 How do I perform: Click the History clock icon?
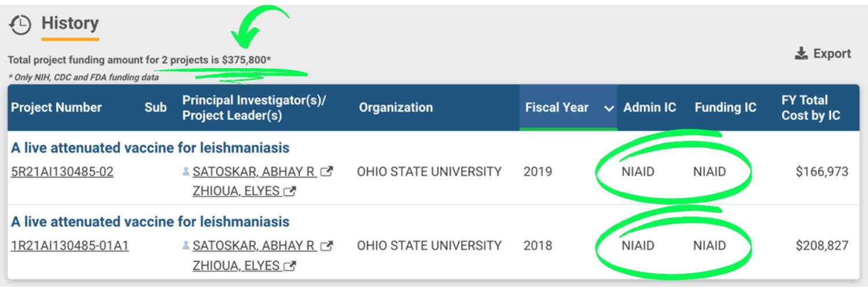(x=21, y=25)
